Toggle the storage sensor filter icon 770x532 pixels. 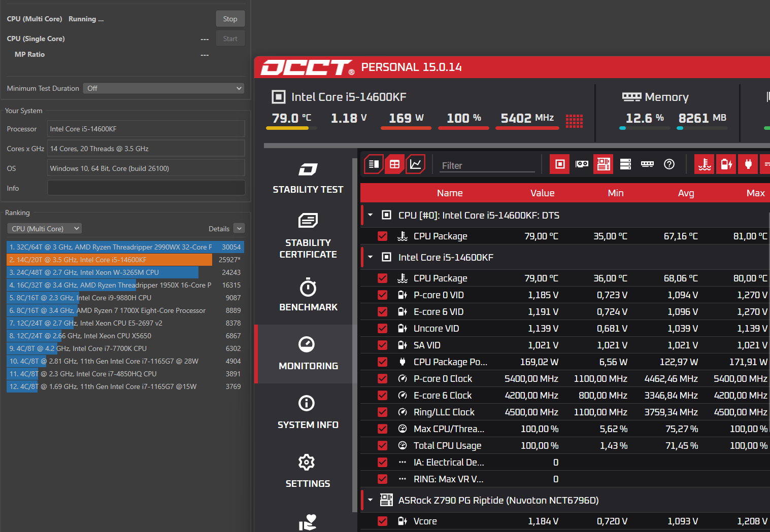click(x=625, y=164)
